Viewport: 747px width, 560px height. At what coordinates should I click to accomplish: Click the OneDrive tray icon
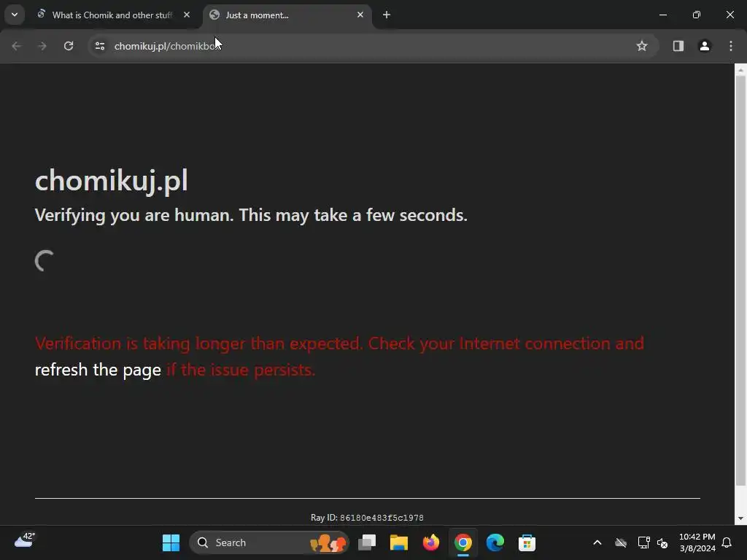pos(620,542)
